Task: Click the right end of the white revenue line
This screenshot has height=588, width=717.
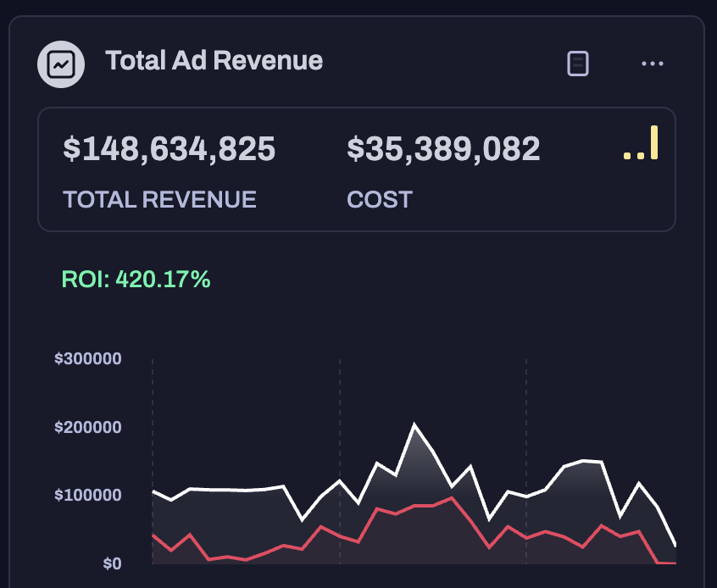Action: coord(675,545)
